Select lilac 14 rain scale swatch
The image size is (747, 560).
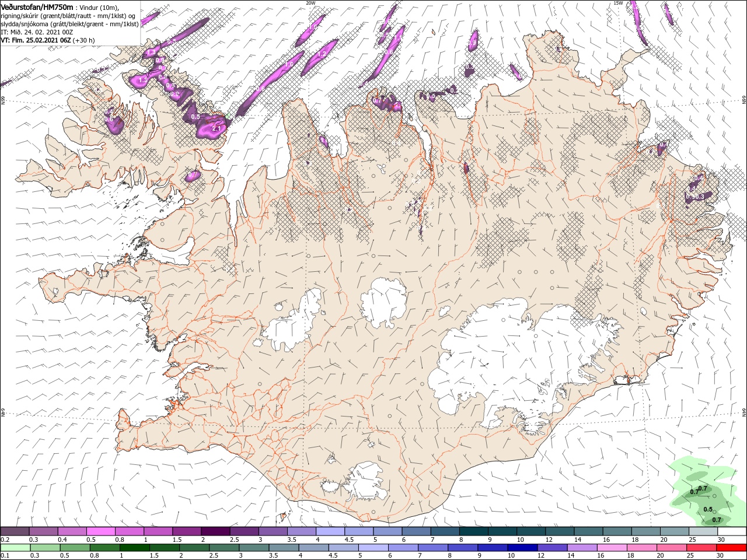pos(582,547)
